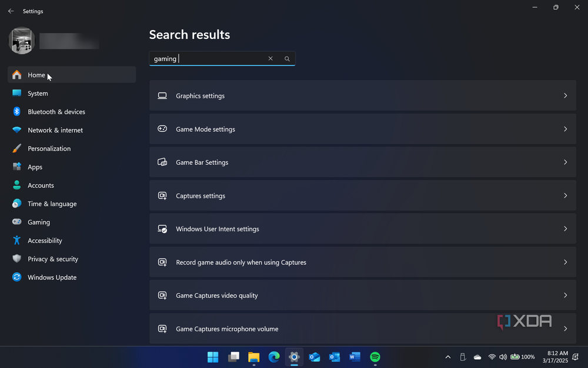Viewport: 588px width, 368px height.
Task: Open Accessibility settings icon
Action: (x=17, y=240)
